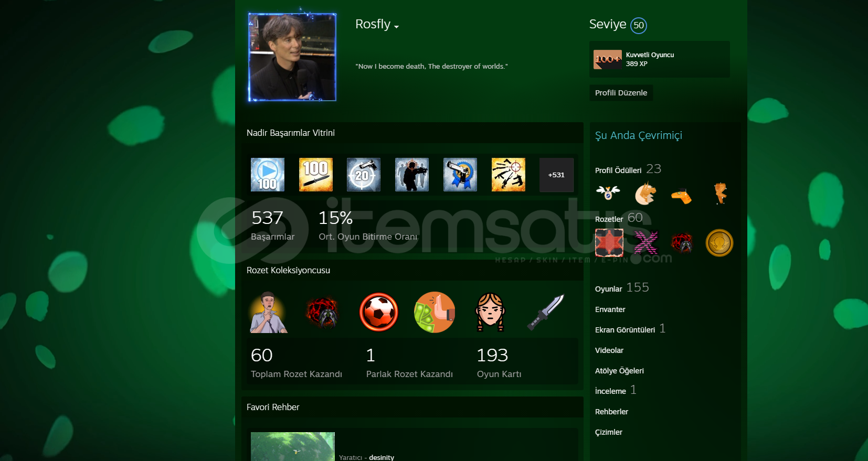
Task: Open the pink X badge in sidebar
Action: [x=645, y=243]
